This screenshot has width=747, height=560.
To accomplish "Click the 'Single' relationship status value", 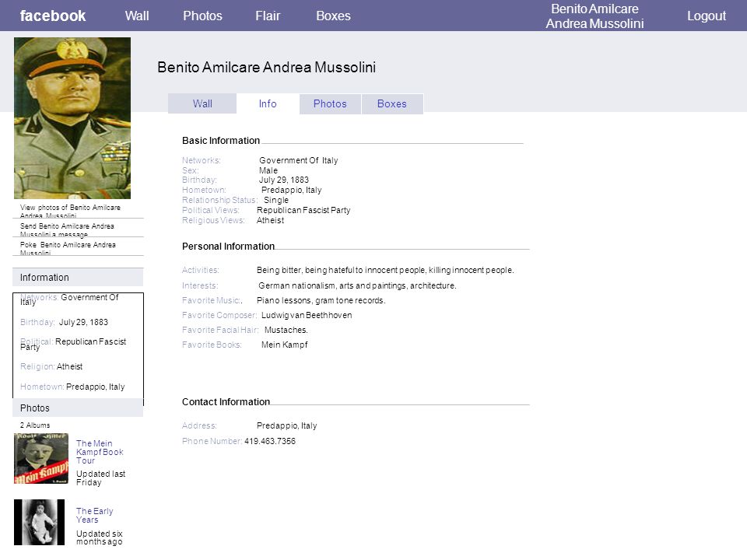I will pos(276,200).
